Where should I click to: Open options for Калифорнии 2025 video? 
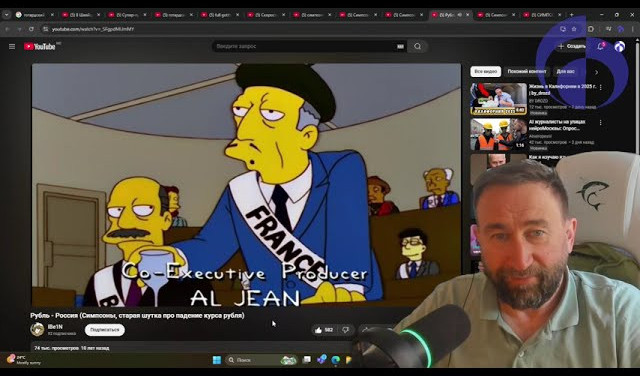click(x=600, y=87)
